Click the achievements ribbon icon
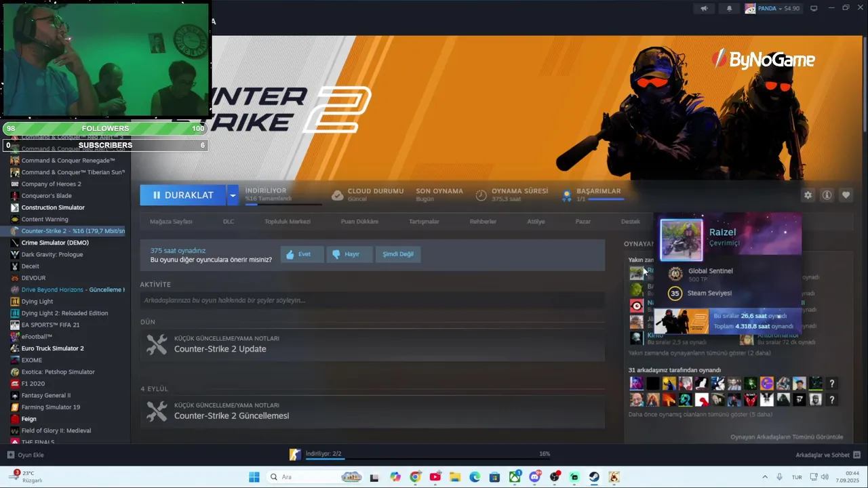868x488 pixels. click(x=566, y=195)
